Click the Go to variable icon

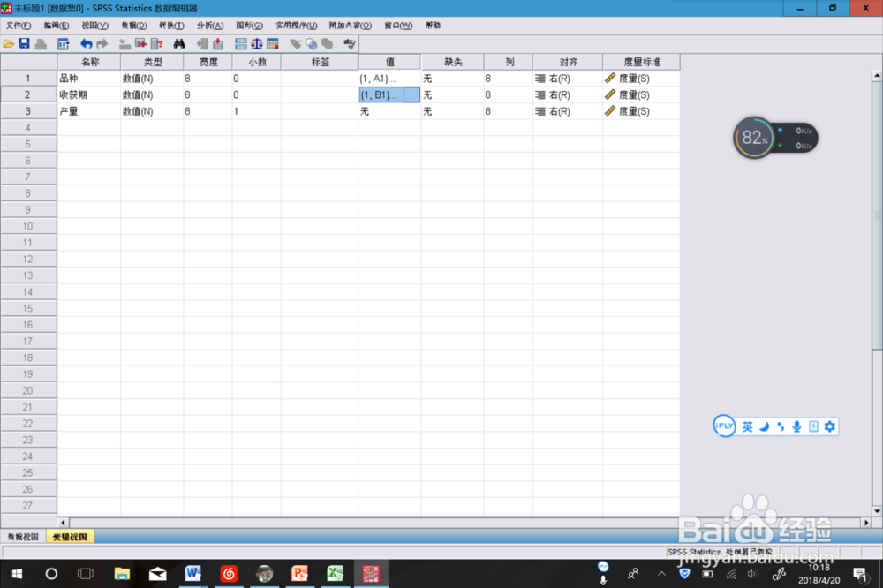coord(140,44)
